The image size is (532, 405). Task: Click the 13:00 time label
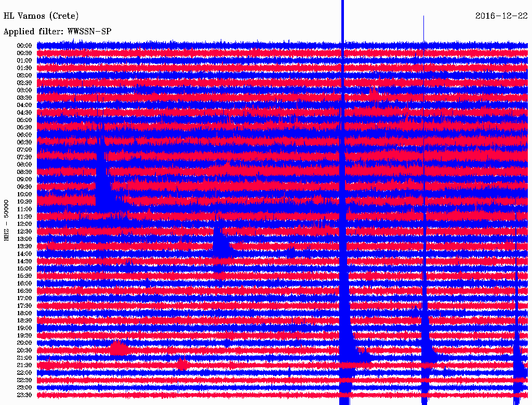coord(24,239)
